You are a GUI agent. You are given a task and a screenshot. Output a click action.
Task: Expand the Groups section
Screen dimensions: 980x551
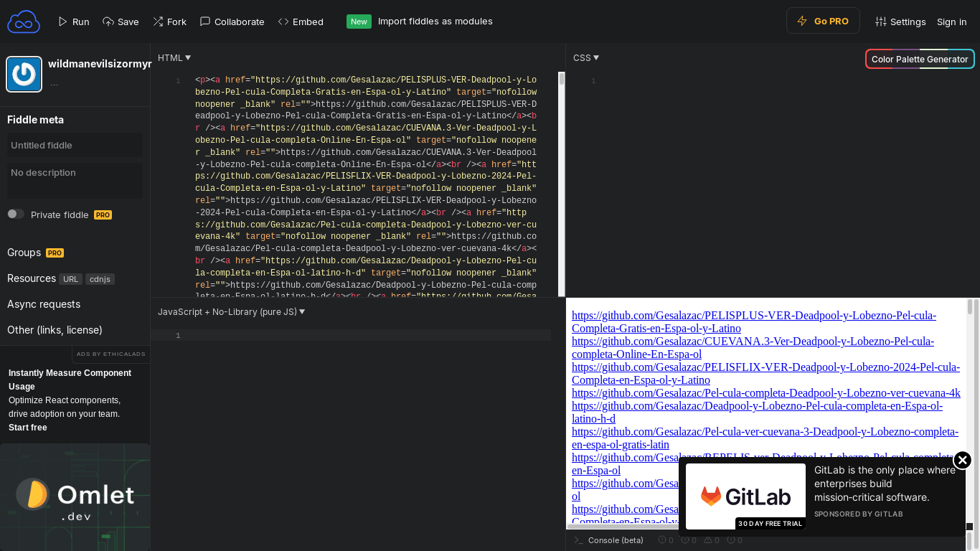click(24, 253)
